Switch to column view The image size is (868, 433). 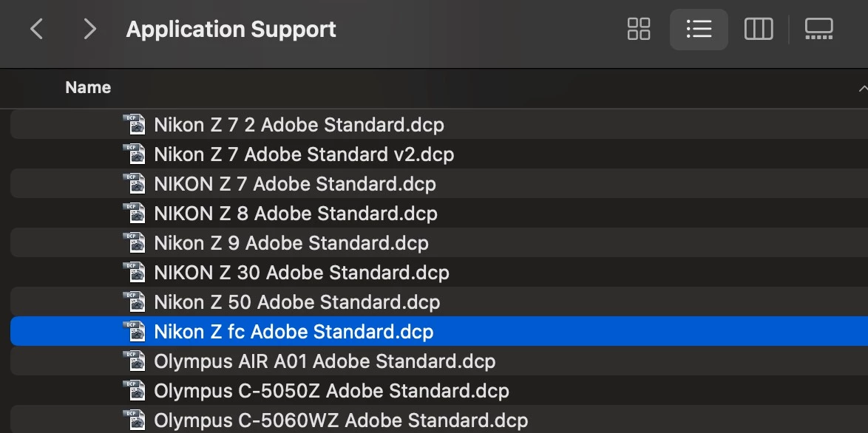coord(758,30)
